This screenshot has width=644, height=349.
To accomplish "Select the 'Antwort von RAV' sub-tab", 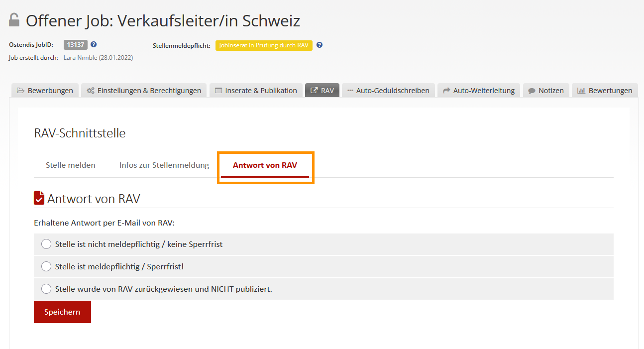I will tap(265, 165).
